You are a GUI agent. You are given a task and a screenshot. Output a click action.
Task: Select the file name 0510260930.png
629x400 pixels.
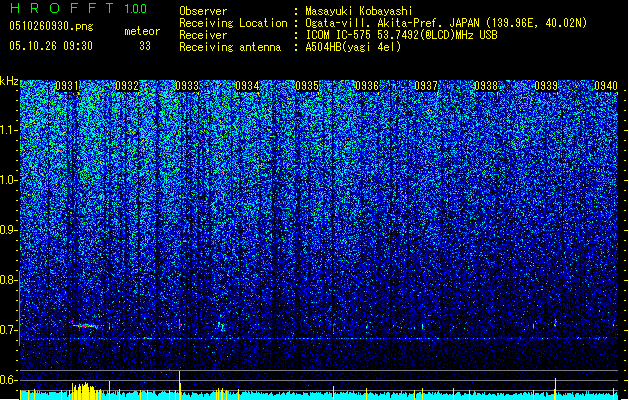pos(51,26)
